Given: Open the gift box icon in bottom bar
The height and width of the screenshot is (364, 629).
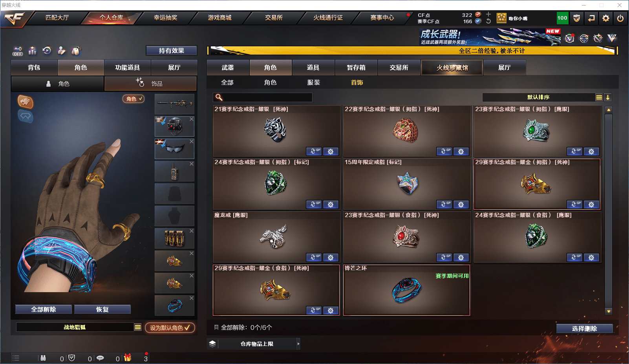Looking at the screenshot, I should 128,358.
